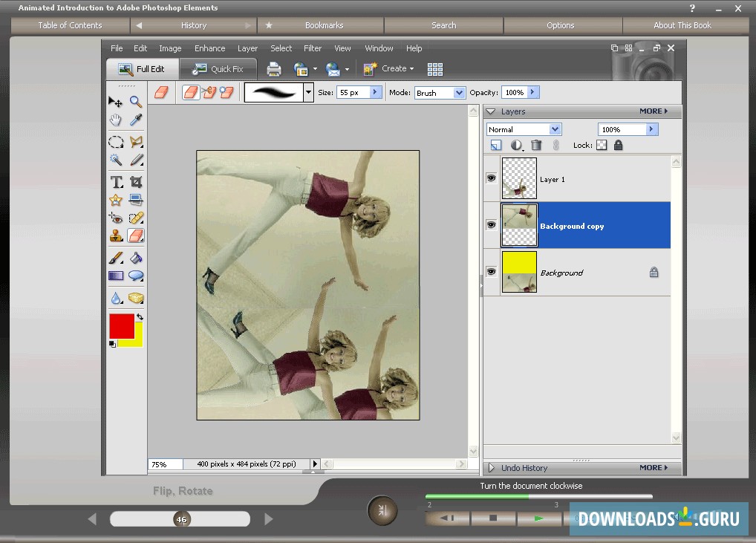
Task: Select the Paint Bucket tool
Action: [x=136, y=258]
